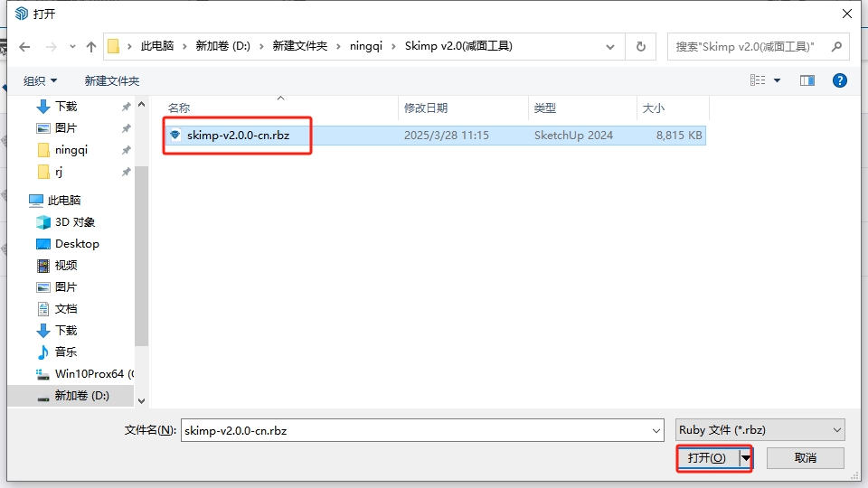The width and height of the screenshot is (868, 488).
Task: Click the 取消 button
Action: 806,458
